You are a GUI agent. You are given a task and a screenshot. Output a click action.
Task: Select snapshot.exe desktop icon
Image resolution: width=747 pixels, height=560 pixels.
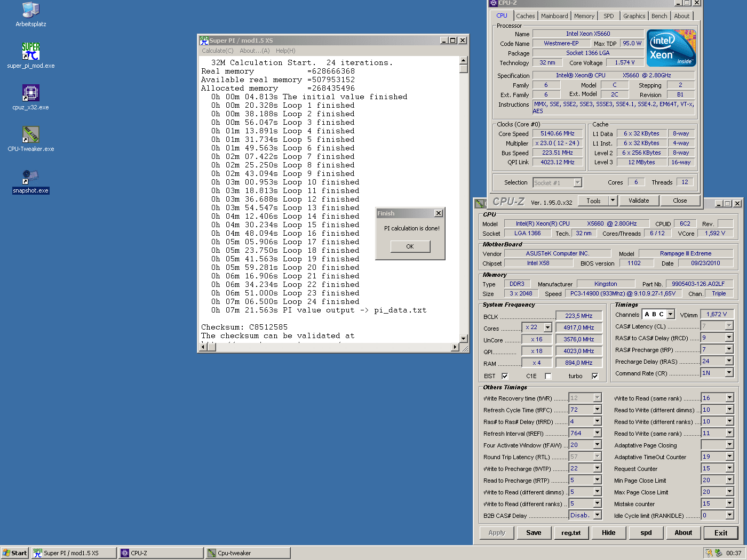pos(30,181)
